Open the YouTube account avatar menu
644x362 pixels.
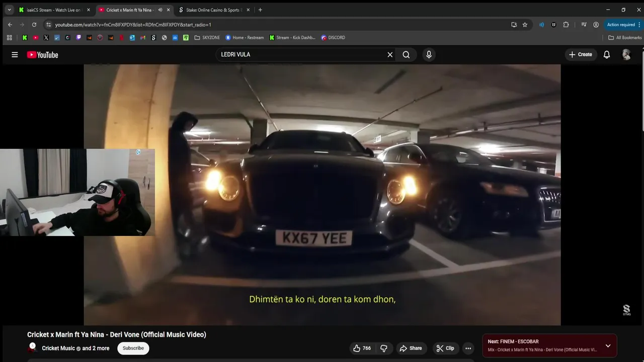[x=626, y=55]
